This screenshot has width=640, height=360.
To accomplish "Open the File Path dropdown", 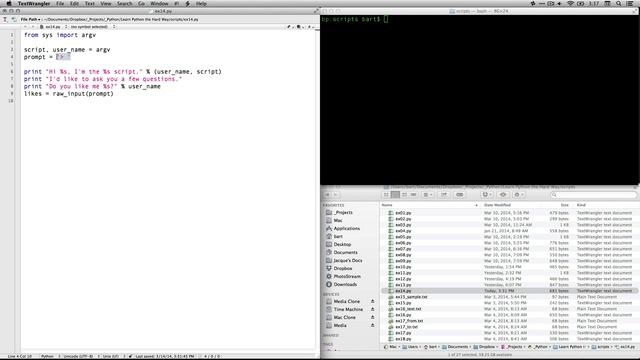I will pyautogui.click(x=31, y=19).
